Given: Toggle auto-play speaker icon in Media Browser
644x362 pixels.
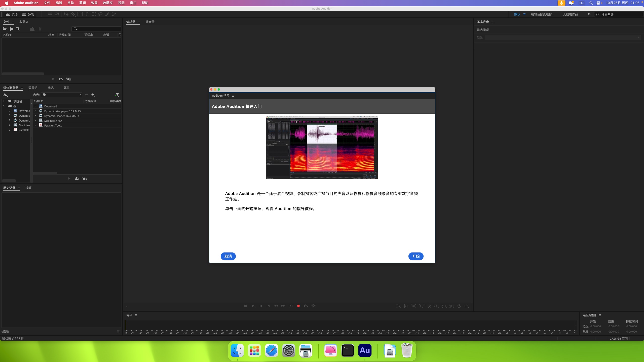Looking at the screenshot, I should coord(84,179).
